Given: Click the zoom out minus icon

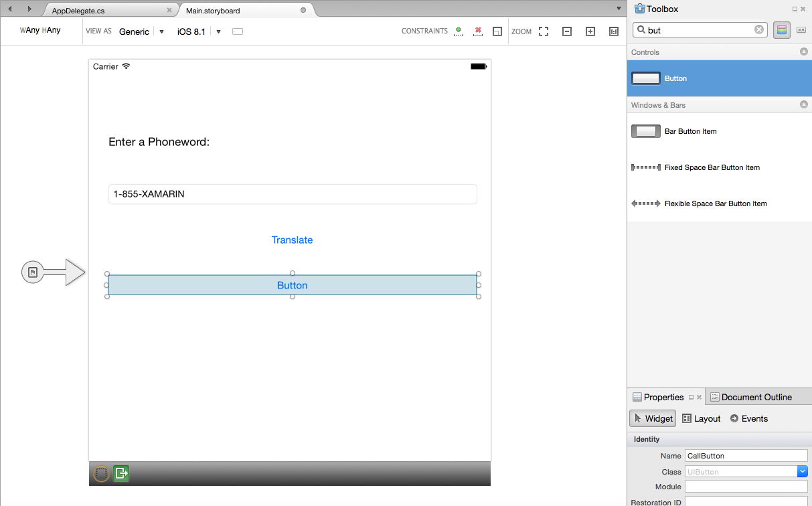Looking at the screenshot, I should [567, 31].
